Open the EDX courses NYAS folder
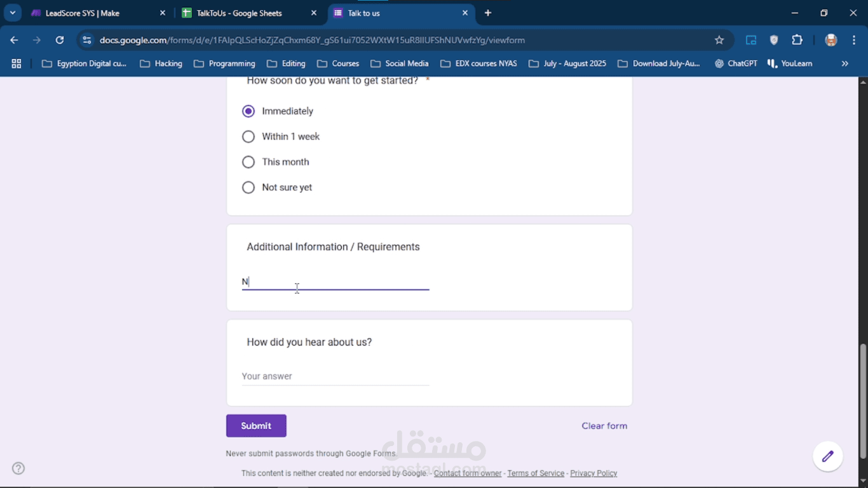 point(478,64)
